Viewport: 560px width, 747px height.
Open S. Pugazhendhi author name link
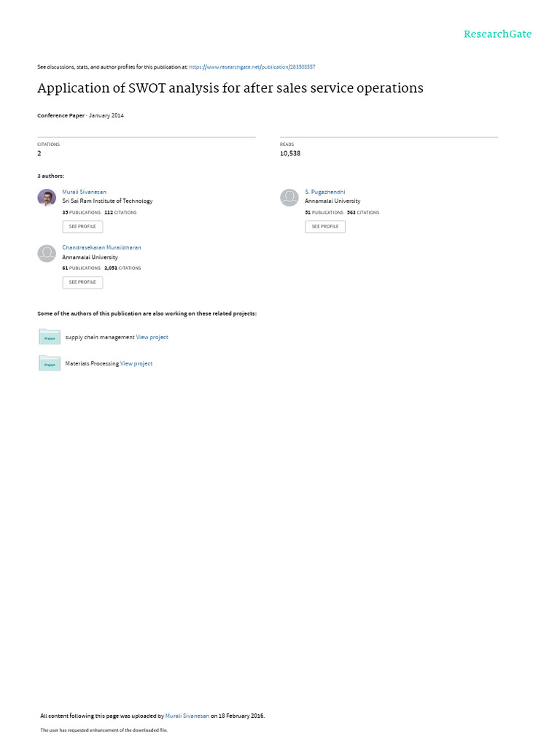click(x=324, y=192)
